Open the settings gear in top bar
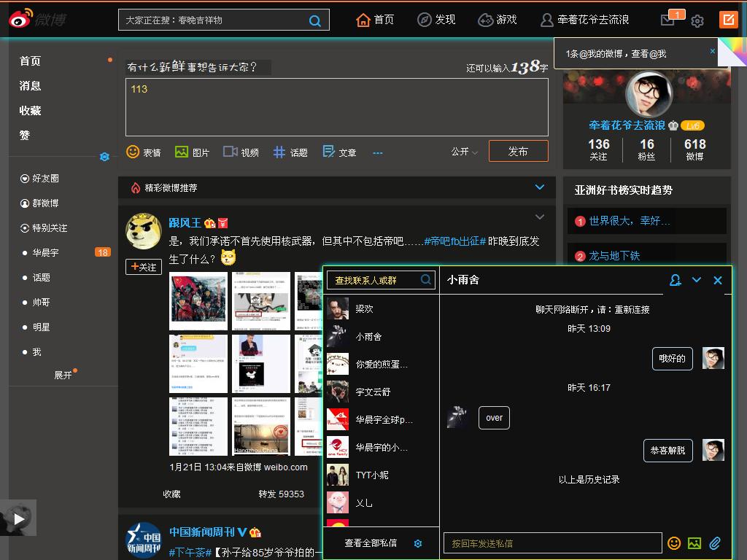This screenshot has height=560, width=747. click(697, 20)
